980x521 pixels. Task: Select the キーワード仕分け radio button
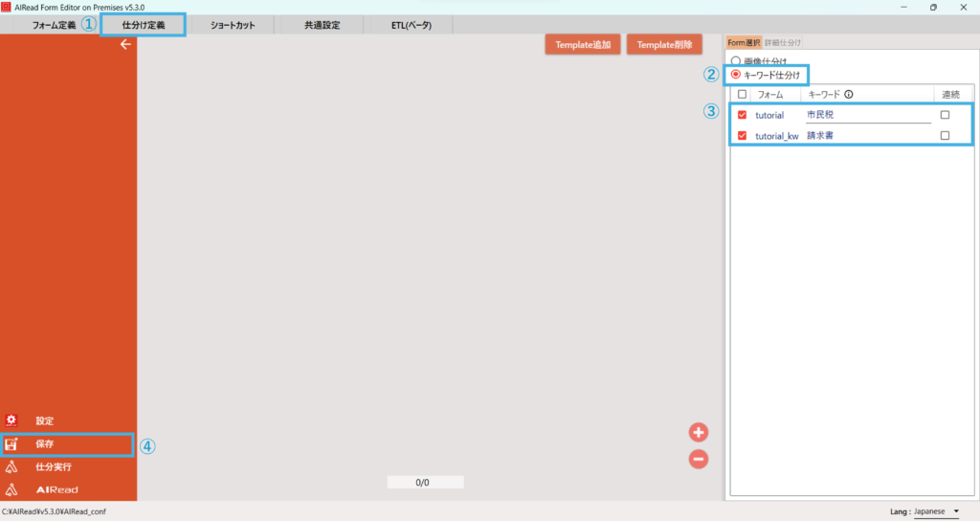(x=736, y=74)
